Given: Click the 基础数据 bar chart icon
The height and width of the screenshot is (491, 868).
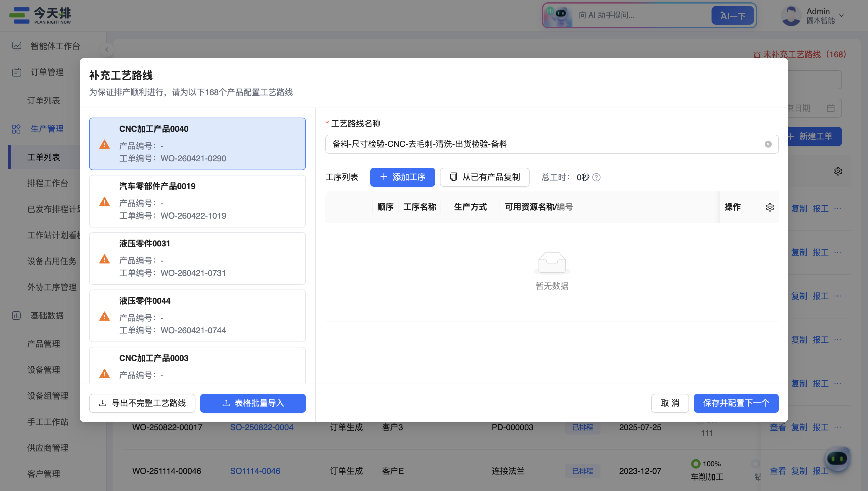Looking at the screenshot, I should tap(16, 315).
